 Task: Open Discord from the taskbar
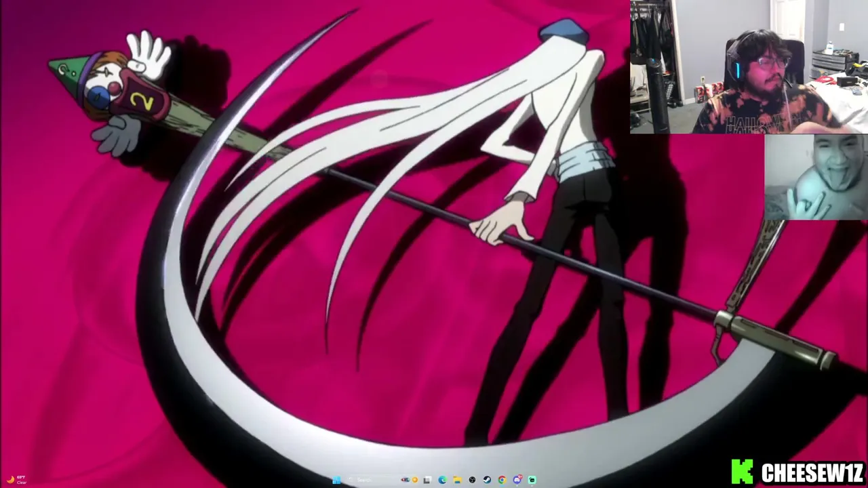tap(517, 480)
